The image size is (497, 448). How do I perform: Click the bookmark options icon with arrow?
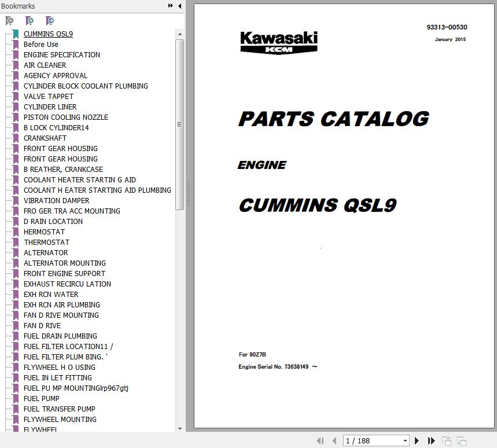(x=49, y=21)
